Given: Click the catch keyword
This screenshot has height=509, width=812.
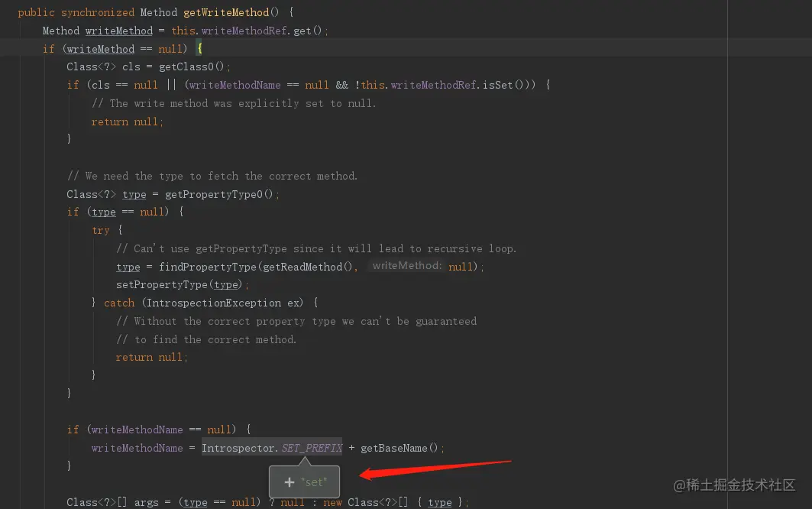Looking at the screenshot, I should point(119,303).
